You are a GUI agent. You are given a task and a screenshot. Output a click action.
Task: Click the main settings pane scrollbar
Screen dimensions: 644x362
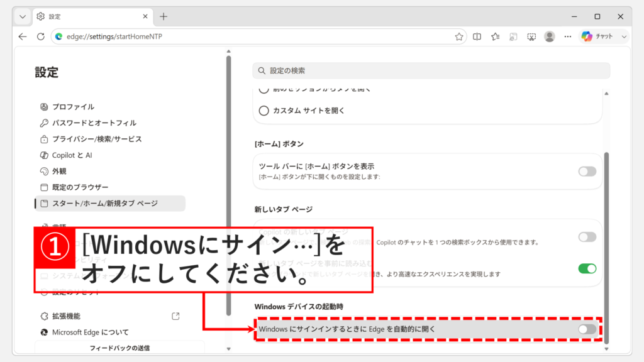(606, 248)
